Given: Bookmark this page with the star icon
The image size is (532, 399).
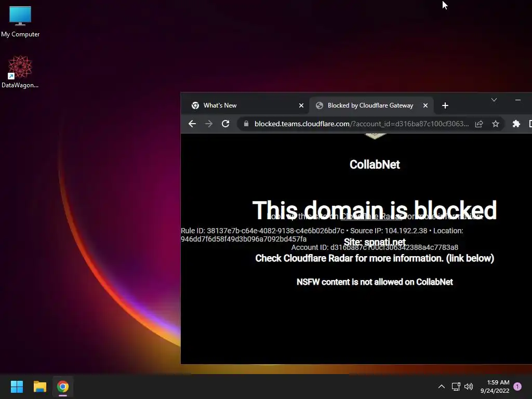Looking at the screenshot, I should coord(496,124).
